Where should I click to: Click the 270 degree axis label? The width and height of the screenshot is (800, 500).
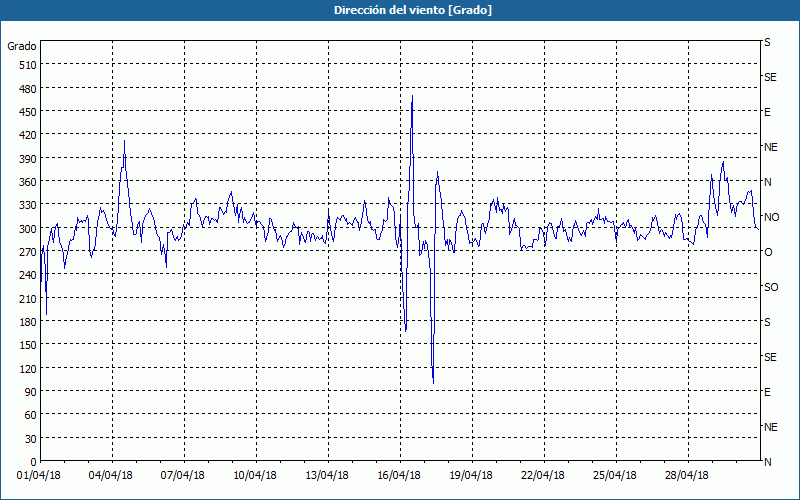pyautogui.click(x=28, y=252)
